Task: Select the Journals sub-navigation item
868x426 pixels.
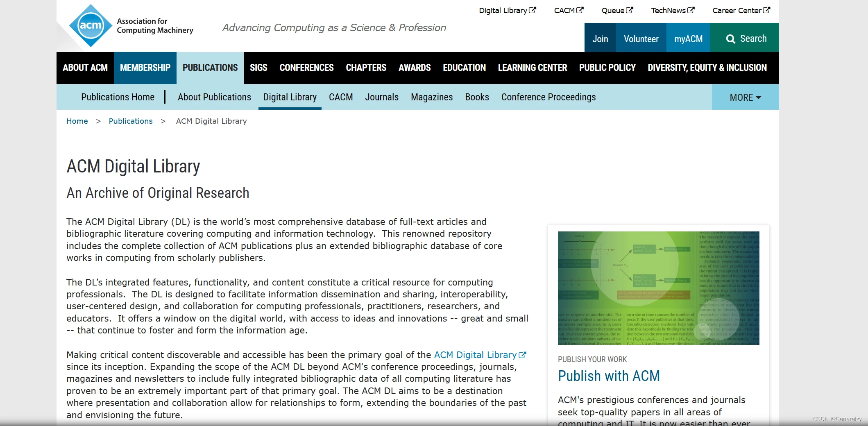Action: (x=382, y=97)
